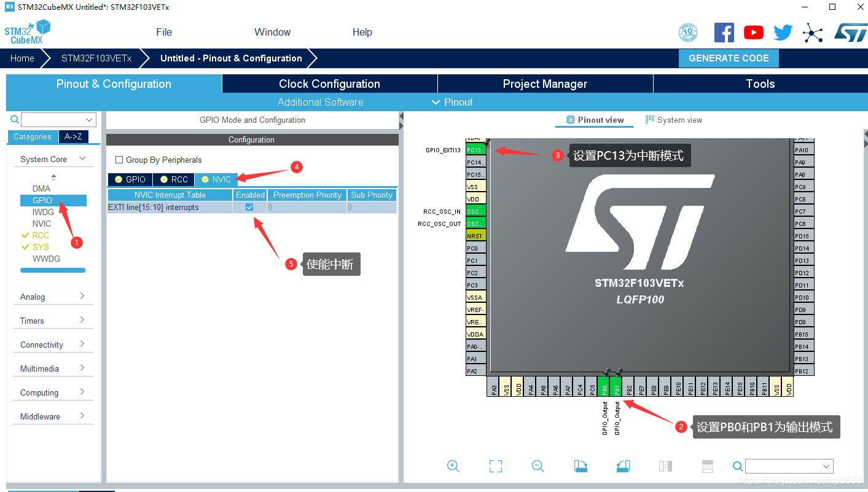Screen dimensions: 868x492
Task: Select the NRST pin on the chip
Action: tap(475, 236)
